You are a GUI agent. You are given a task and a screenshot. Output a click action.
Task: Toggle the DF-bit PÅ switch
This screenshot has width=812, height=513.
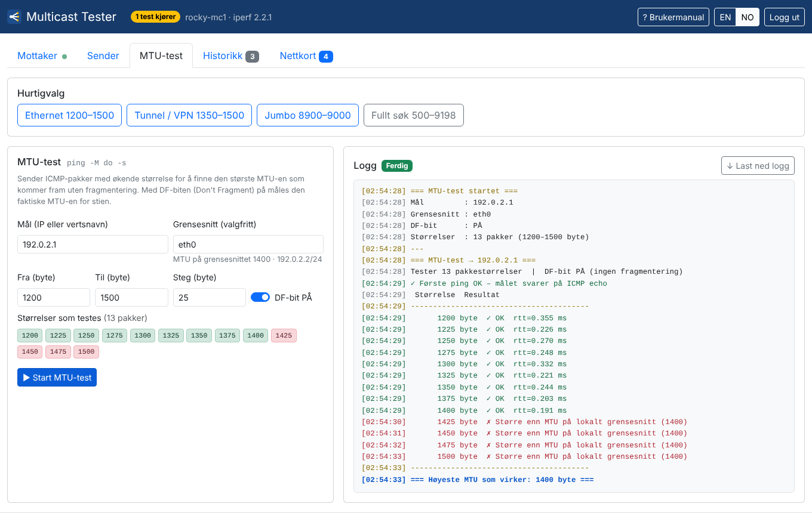coord(260,297)
